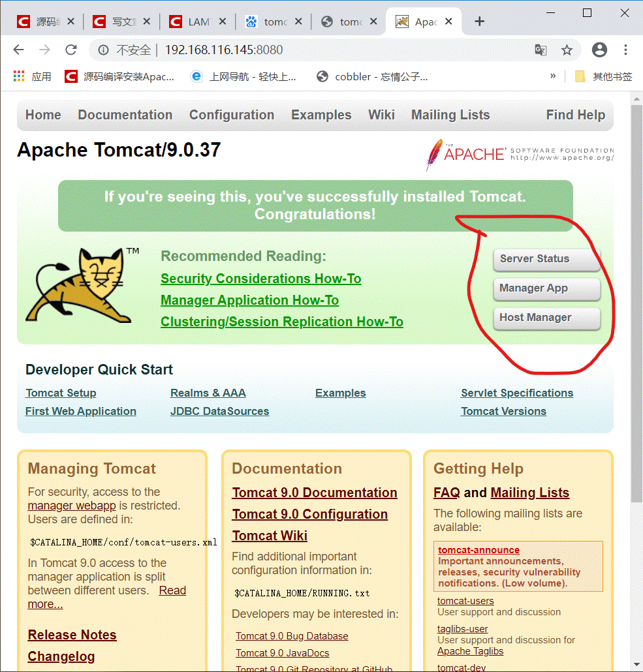This screenshot has width=643, height=672.
Task: Close the second tomc tab with globe icon
Action: pyautogui.click(x=373, y=22)
